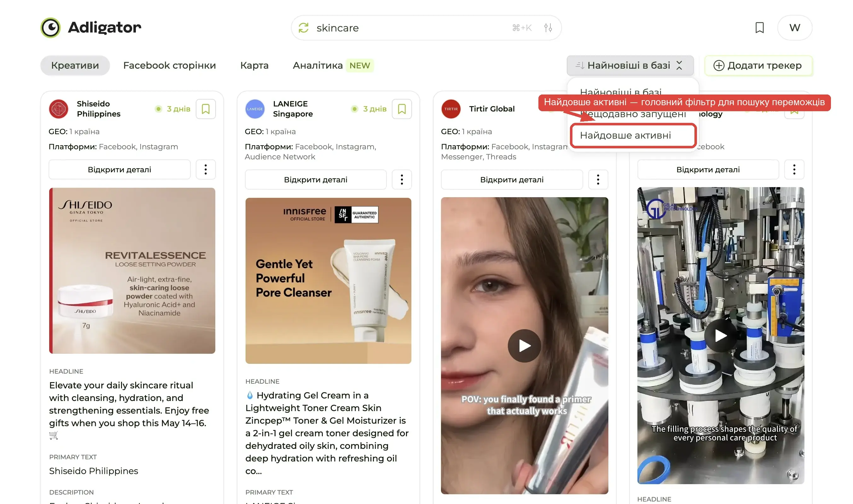Viewport: 853px width, 504px height.
Task: Select "Найдовше активні" sort option
Action: (633, 135)
